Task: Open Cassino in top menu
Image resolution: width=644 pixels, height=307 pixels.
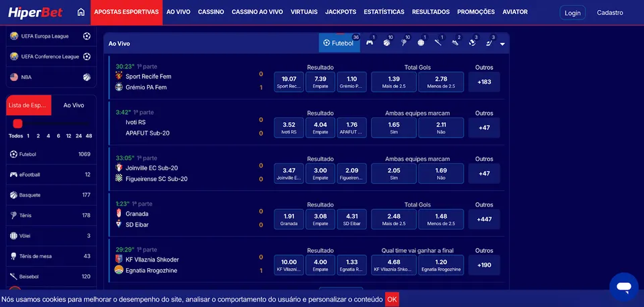Action: [x=211, y=12]
